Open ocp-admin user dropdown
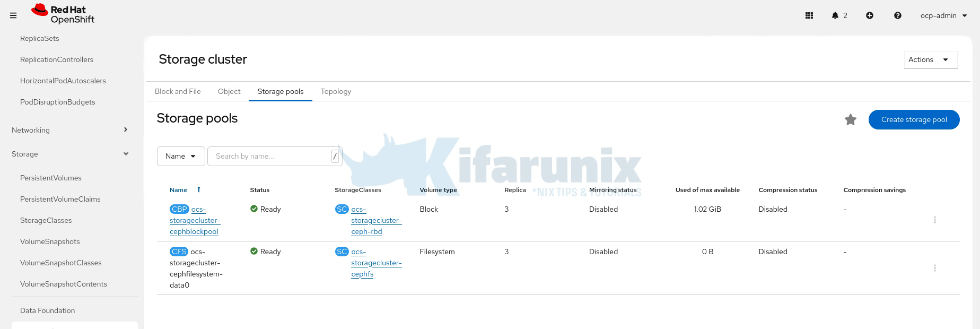Image resolution: width=980 pixels, height=329 pixels. [944, 15]
